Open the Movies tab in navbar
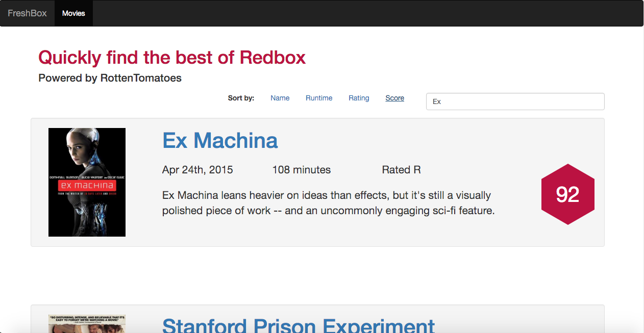644x333 pixels. point(73,13)
